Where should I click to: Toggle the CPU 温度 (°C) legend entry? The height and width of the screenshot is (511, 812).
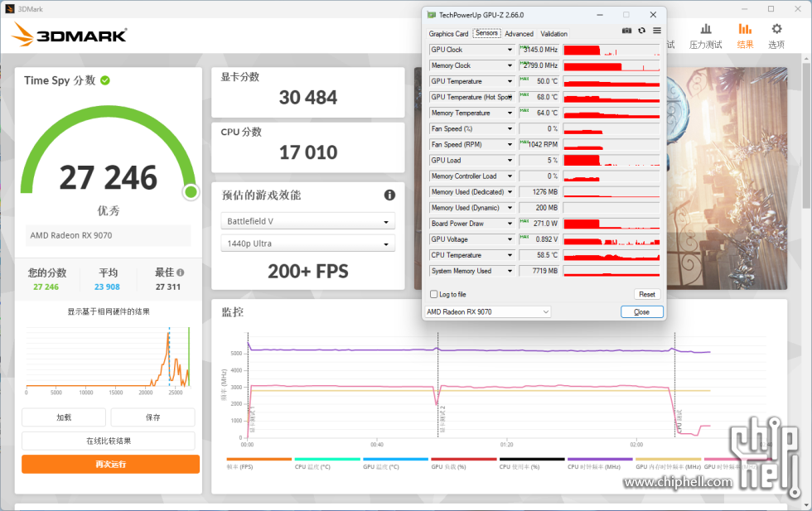tap(327, 463)
